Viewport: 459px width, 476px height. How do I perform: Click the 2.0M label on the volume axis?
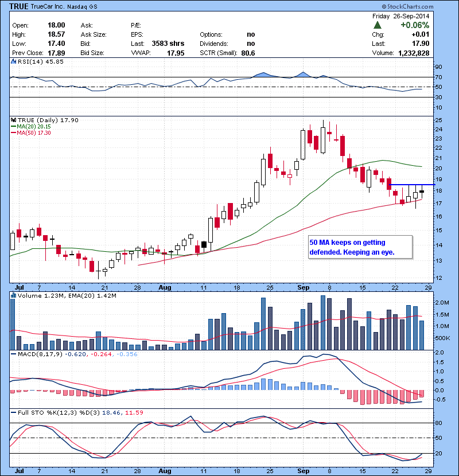point(442,303)
